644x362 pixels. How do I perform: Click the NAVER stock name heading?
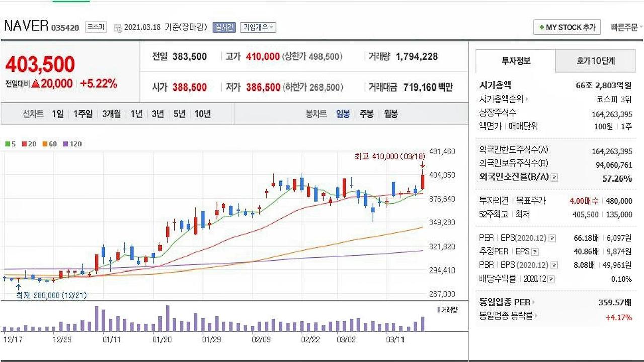[26, 26]
